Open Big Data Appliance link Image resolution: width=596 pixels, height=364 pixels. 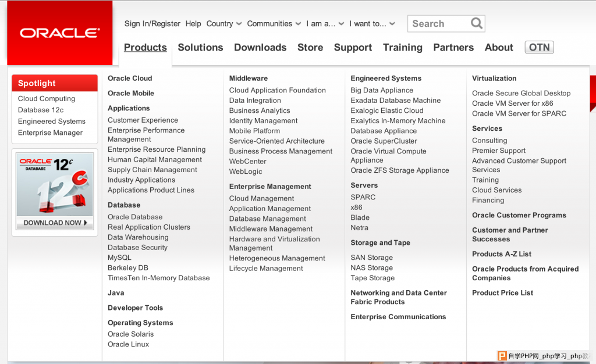click(382, 90)
